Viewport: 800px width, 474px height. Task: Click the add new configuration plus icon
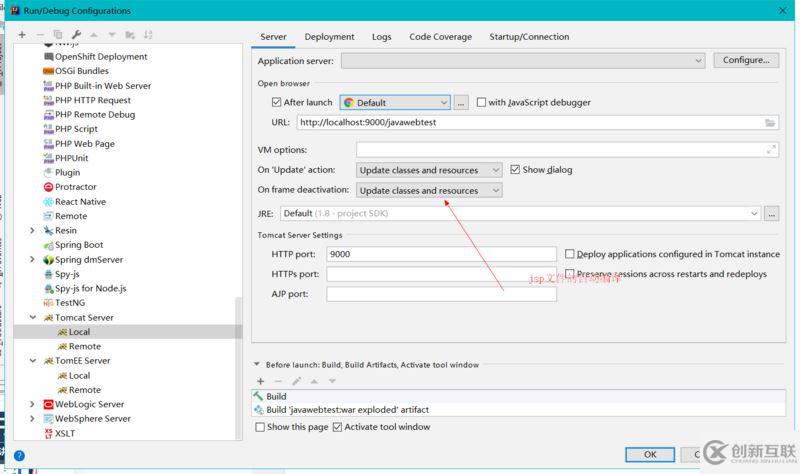pos(22,35)
